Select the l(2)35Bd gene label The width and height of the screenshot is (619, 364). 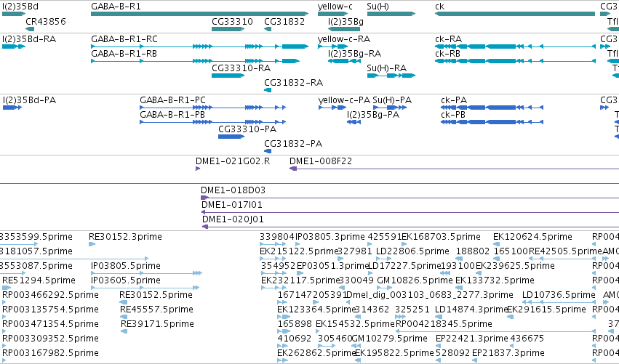[x=20, y=7]
